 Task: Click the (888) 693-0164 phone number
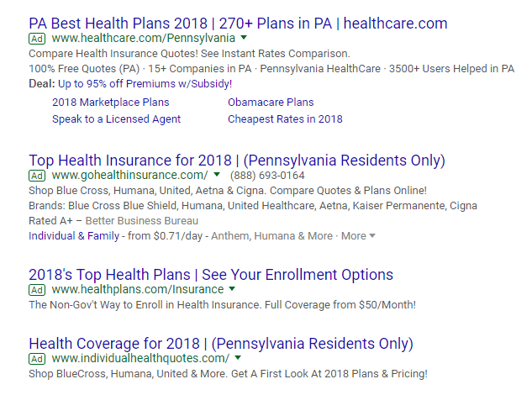pyautogui.click(x=269, y=176)
